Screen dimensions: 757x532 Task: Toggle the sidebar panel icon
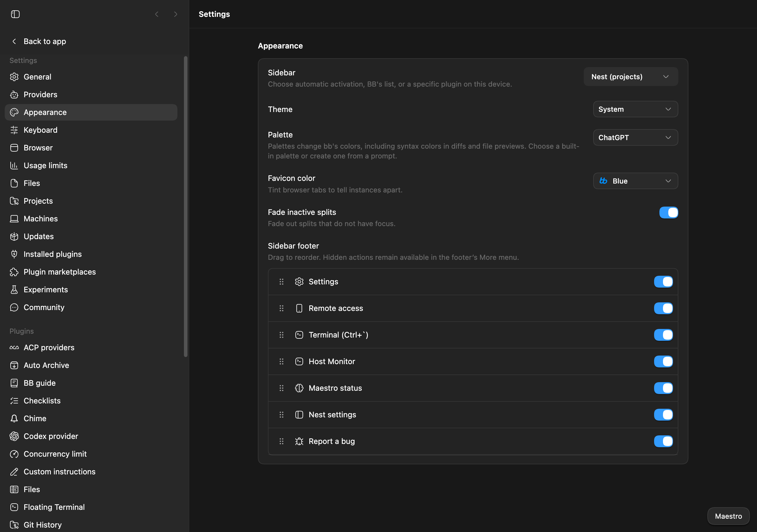(15, 14)
